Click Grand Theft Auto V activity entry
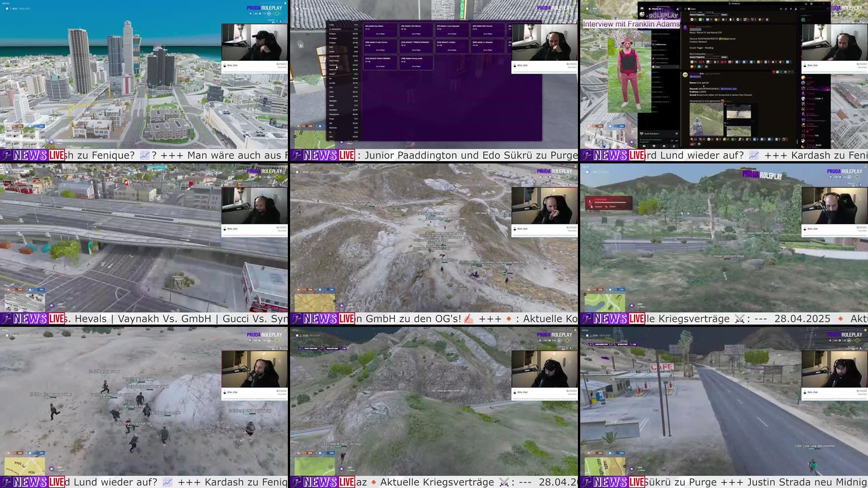This screenshot has width=868, height=488. click(x=659, y=133)
